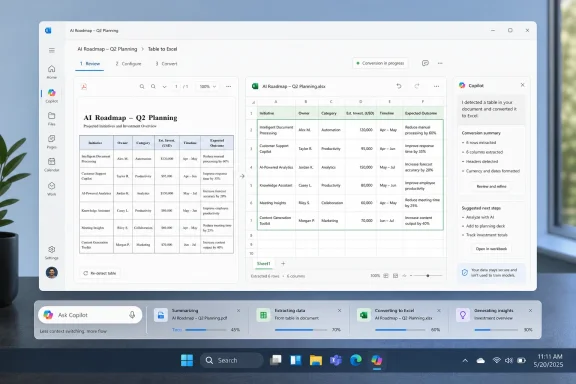The image size is (576, 384).
Task: Redo the change in Excel preview
Action: point(417,86)
